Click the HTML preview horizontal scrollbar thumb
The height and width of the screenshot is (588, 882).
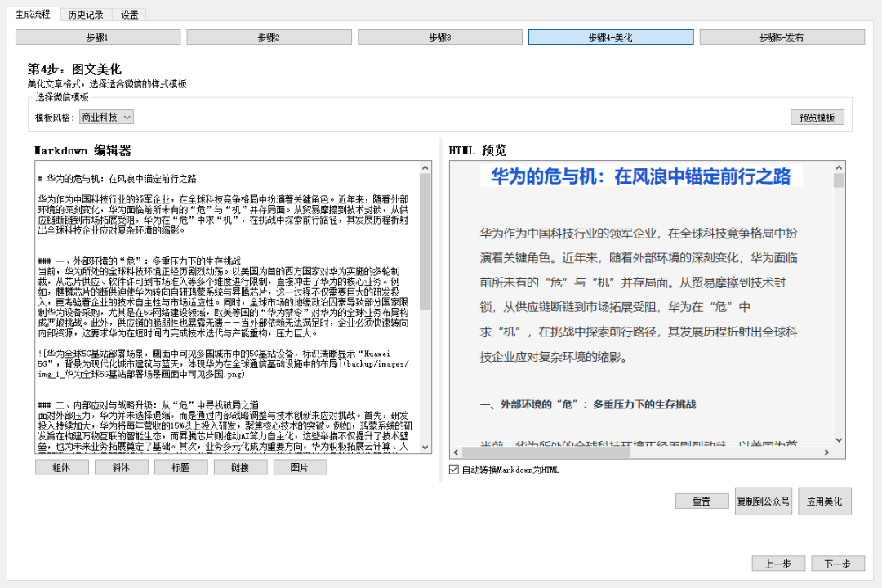click(546, 452)
